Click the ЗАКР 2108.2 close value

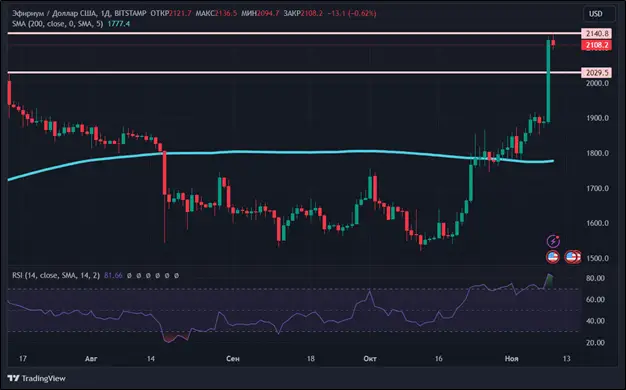[x=303, y=14]
